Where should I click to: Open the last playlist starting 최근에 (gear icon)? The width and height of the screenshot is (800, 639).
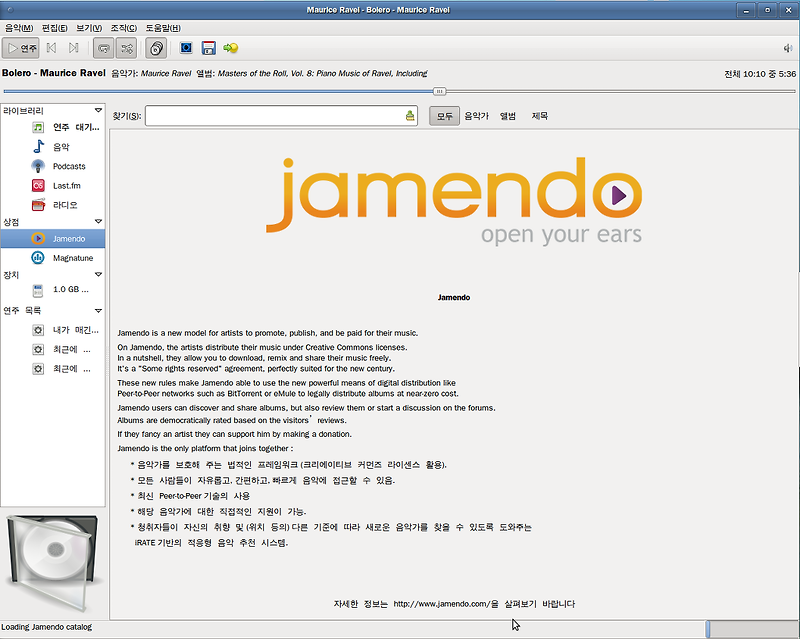[38, 369]
